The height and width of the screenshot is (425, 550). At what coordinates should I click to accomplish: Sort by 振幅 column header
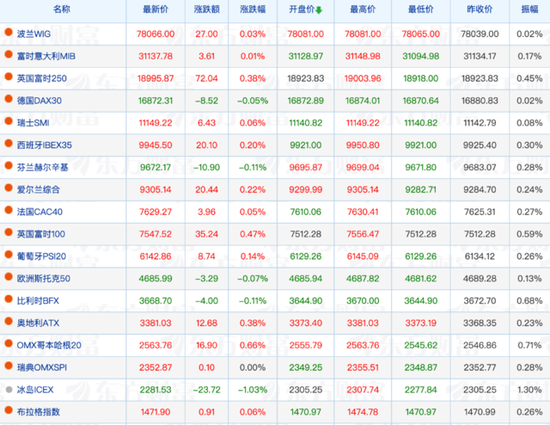click(x=530, y=9)
